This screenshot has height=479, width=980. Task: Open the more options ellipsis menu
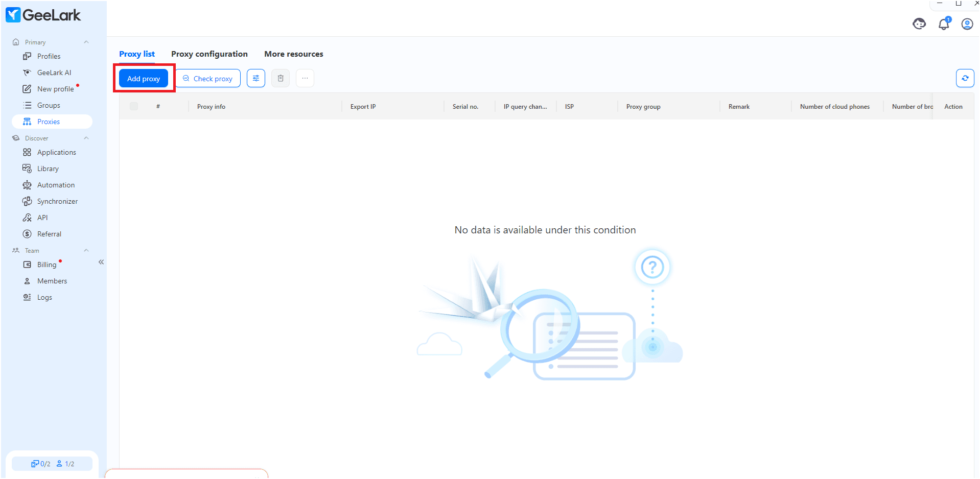(x=305, y=78)
